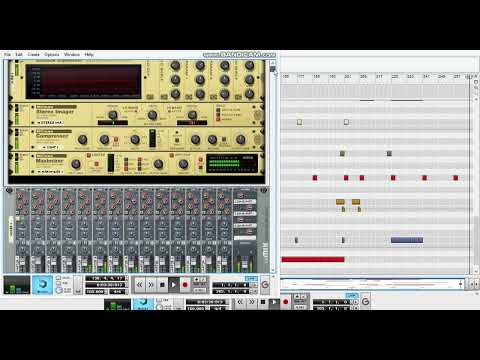Click the Stereo Imager high band width knob
The height and width of the screenshot is (360, 480).
(x=192, y=115)
